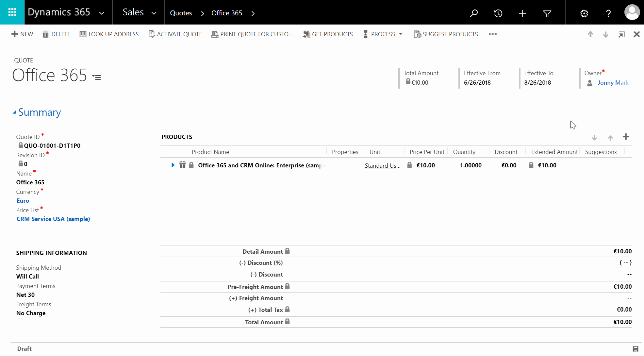Open the Sales area dropdown
The height and width of the screenshot is (356, 644).
154,13
